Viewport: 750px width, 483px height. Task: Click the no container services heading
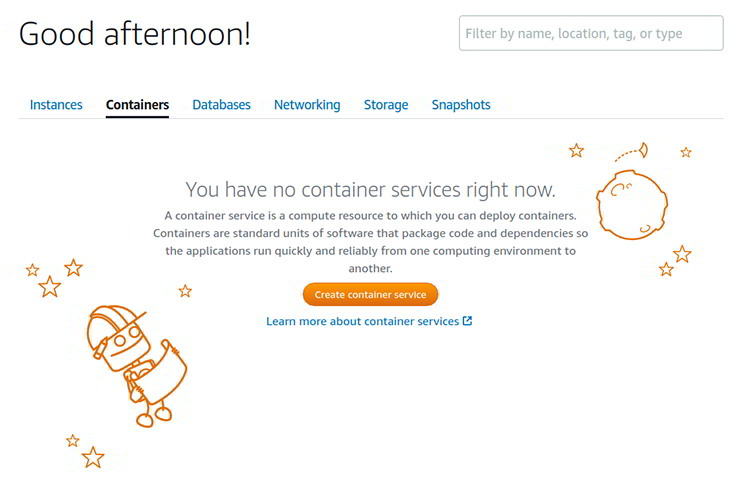click(370, 189)
